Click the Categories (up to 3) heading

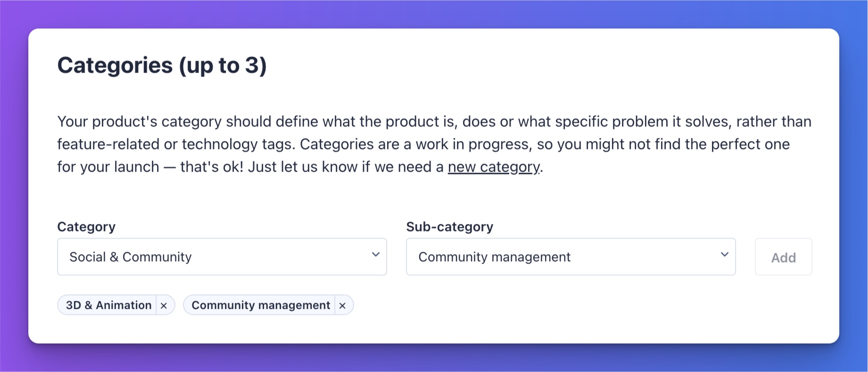coord(162,66)
